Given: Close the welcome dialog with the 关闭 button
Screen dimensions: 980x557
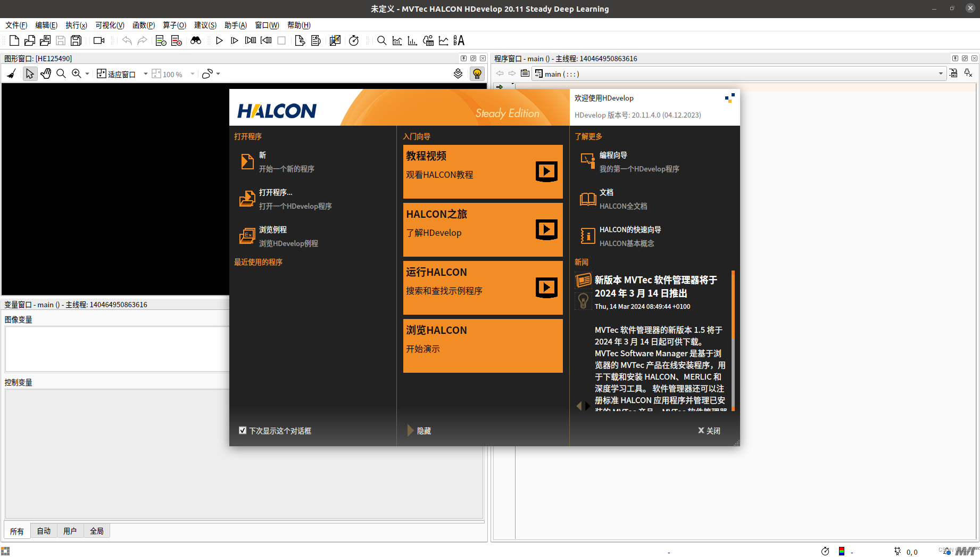Looking at the screenshot, I should tap(709, 430).
